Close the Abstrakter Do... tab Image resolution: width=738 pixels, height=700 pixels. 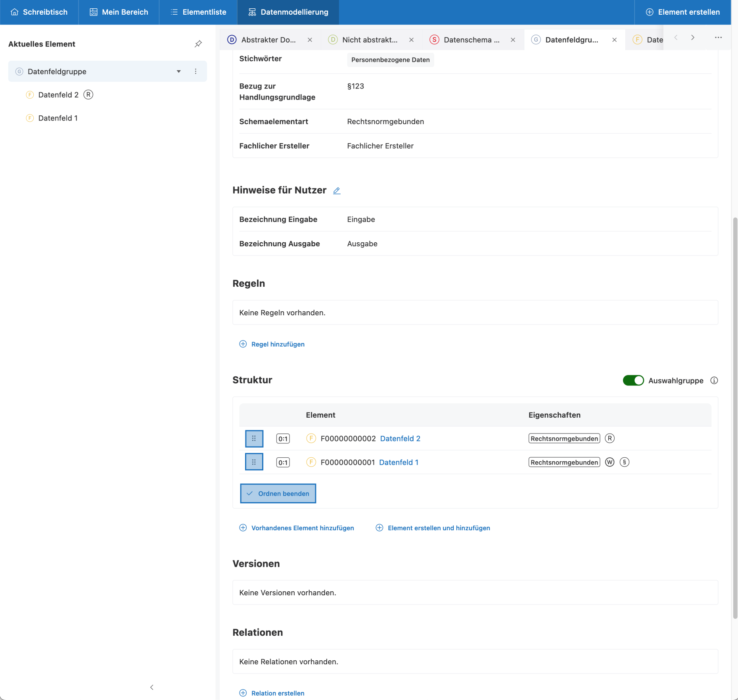pyautogui.click(x=310, y=40)
